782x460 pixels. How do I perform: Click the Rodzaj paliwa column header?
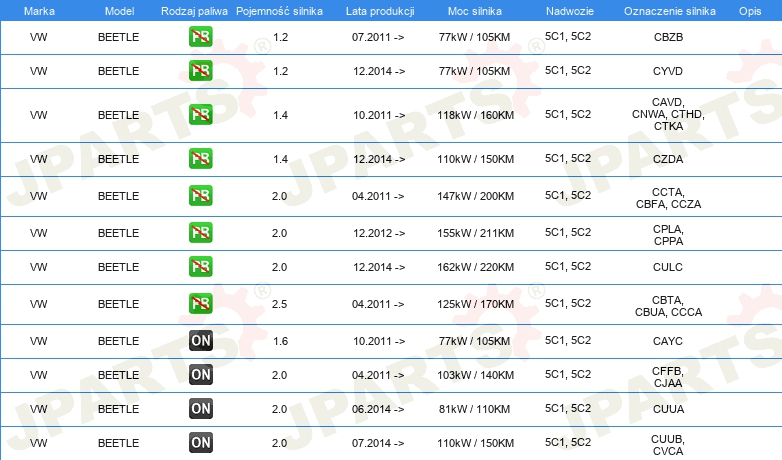(x=194, y=11)
